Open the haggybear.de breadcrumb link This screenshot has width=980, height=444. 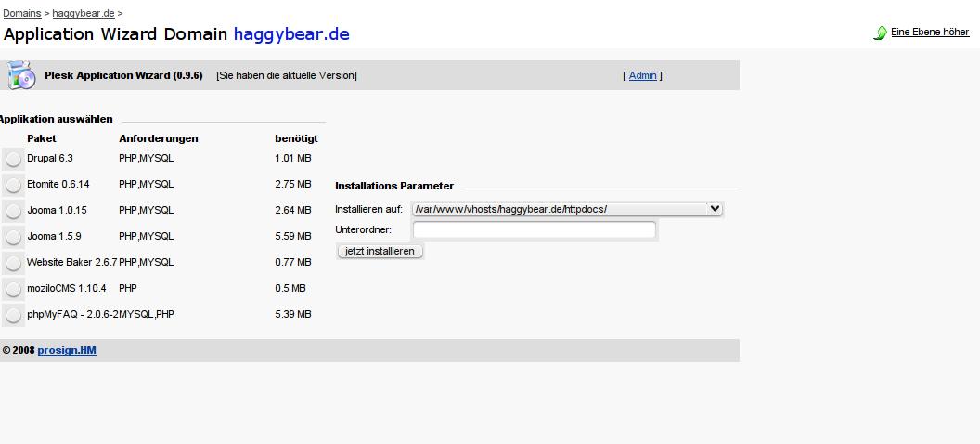click(x=84, y=13)
